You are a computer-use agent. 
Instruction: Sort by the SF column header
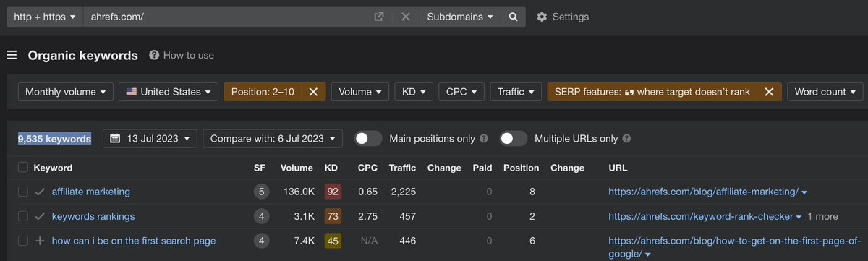tap(260, 168)
